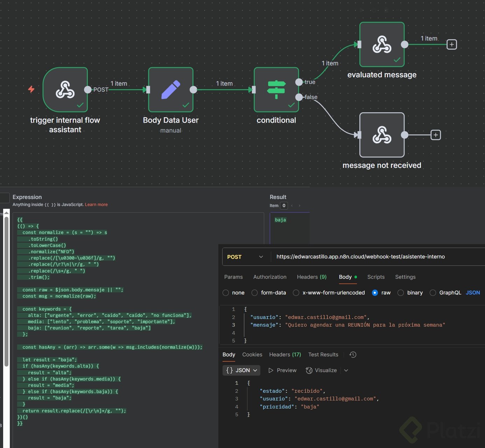Click the Learn more link
This screenshot has height=448, width=485.
tap(96, 205)
